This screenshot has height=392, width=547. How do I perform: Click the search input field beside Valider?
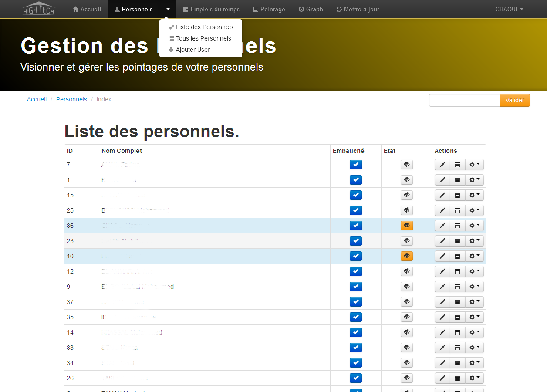click(x=464, y=100)
